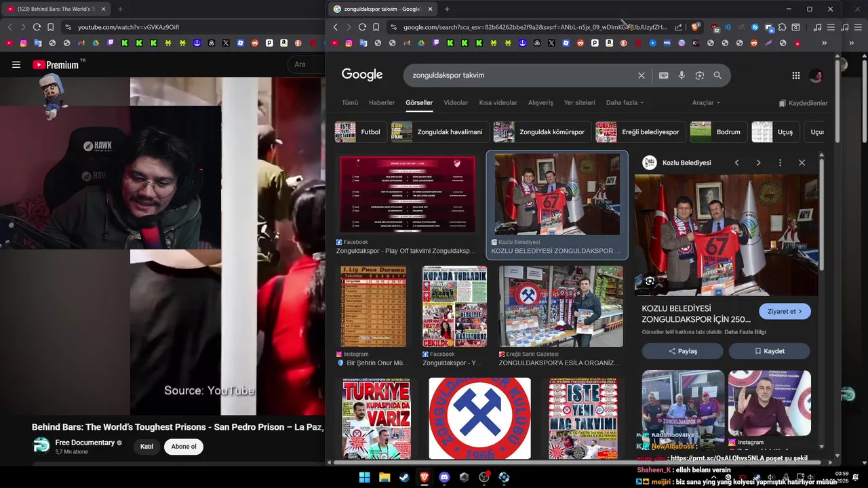Open the Google apps grid

(x=796, y=75)
